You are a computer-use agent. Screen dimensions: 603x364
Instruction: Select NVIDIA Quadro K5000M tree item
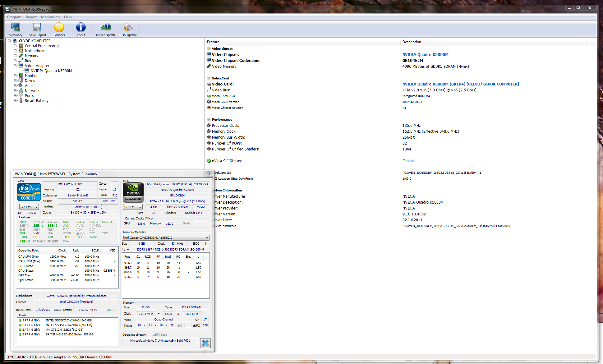[x=51, y=71]
